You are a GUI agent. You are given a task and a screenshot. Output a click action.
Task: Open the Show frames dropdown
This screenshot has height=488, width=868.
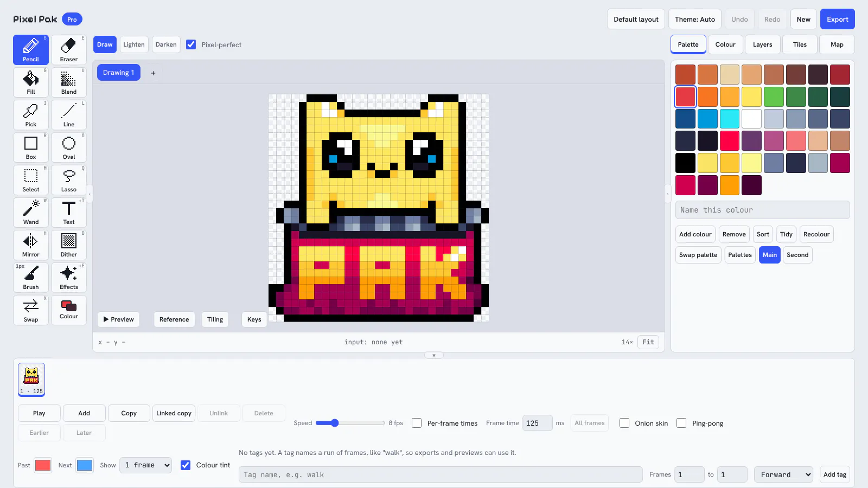pyautogui.click(x=145, y=465)
